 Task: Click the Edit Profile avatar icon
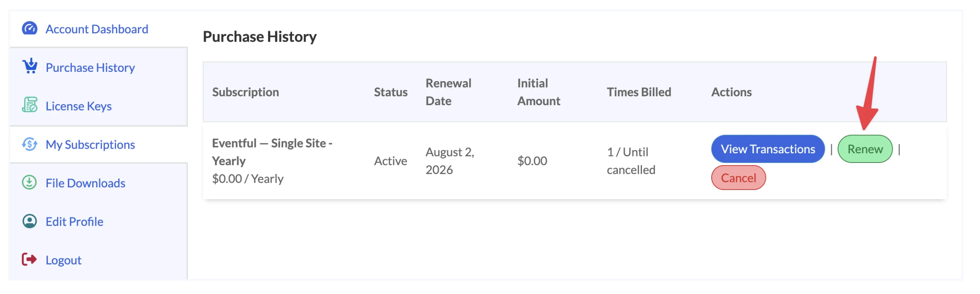(x=29, y=221)
